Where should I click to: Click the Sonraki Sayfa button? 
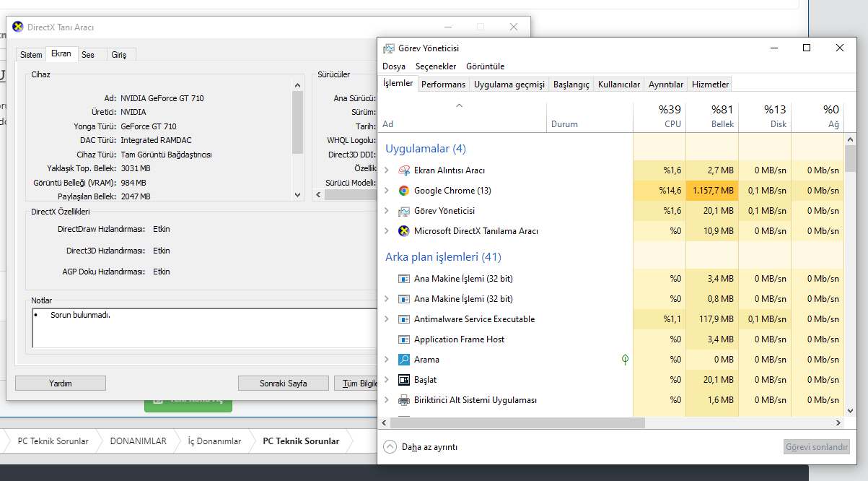click(284, 383)
